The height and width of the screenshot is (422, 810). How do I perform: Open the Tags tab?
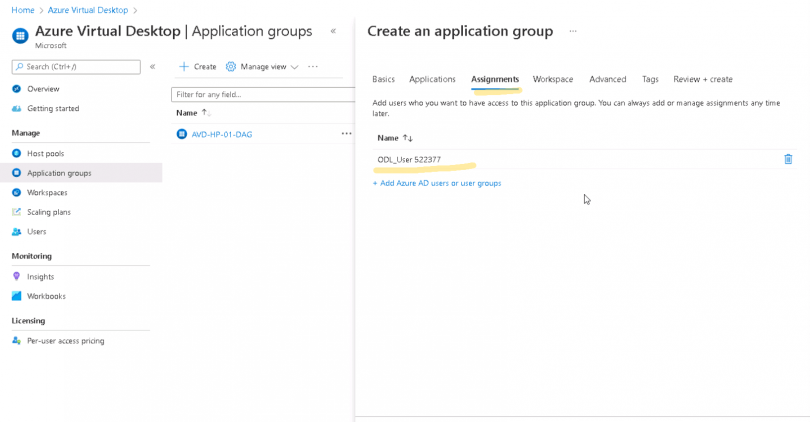point(650,79)
